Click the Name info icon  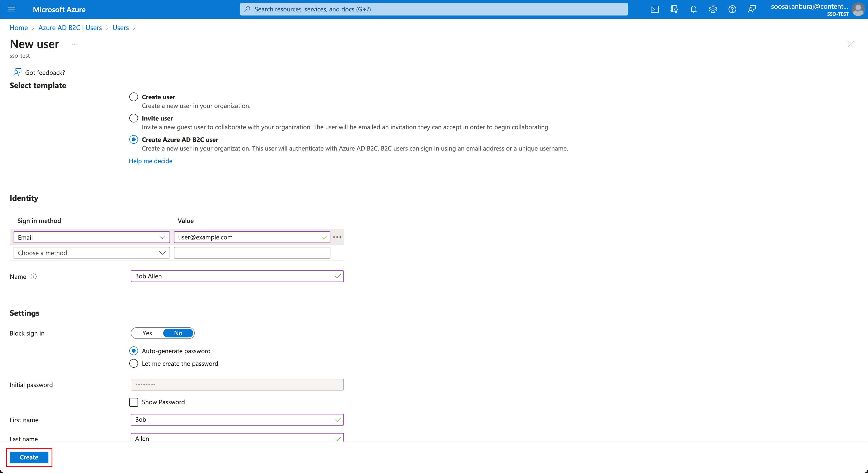coord(34,276)
